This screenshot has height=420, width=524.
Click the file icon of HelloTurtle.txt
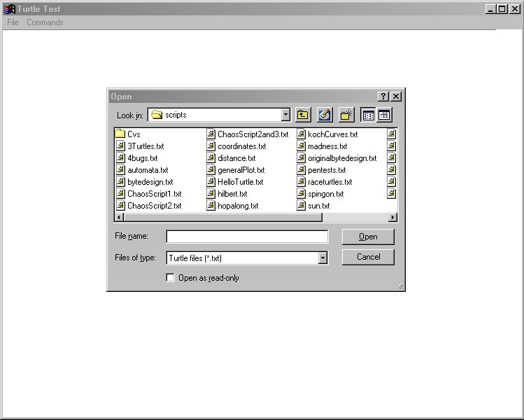click(x=211, y=181)
